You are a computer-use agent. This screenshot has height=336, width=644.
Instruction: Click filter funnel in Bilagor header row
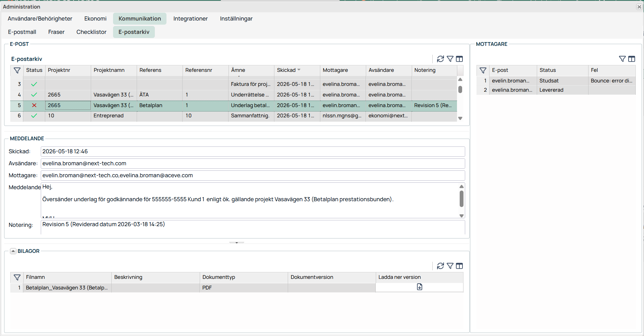(17, 277)
